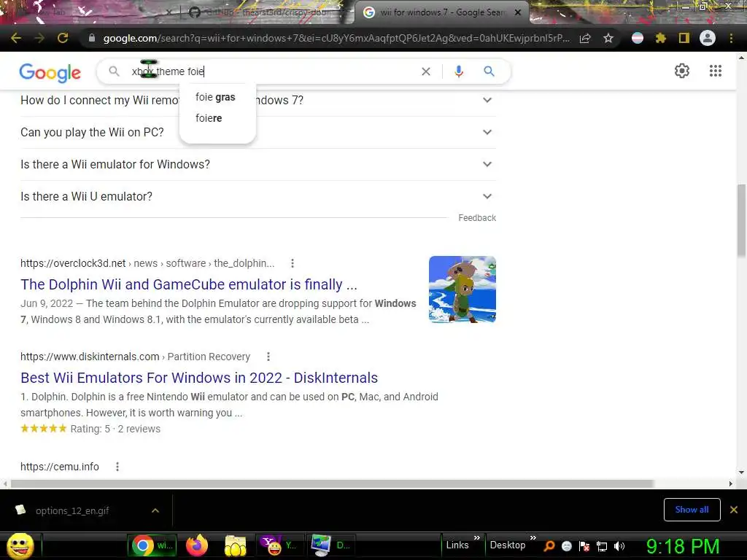Image resolution: width=747 pixels, height=560 pixels.
Task: Start a voice search with the microphone
Action: (x=458, y=71)
